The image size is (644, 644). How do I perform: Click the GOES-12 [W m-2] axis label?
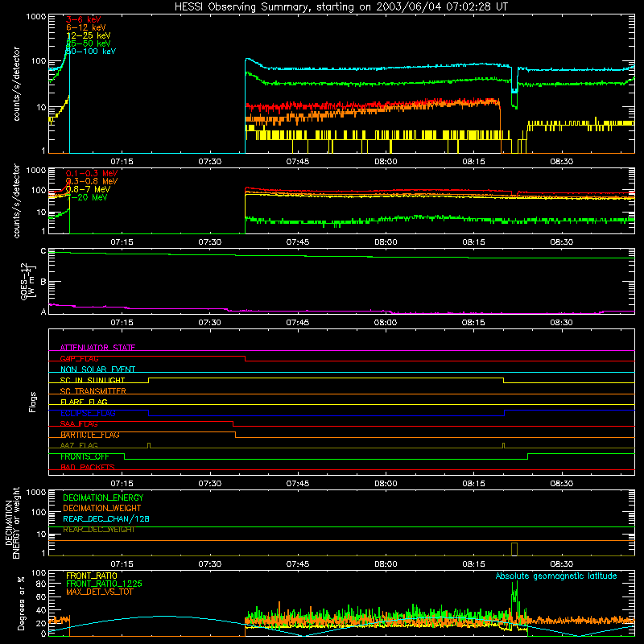[x=28, y=281]
